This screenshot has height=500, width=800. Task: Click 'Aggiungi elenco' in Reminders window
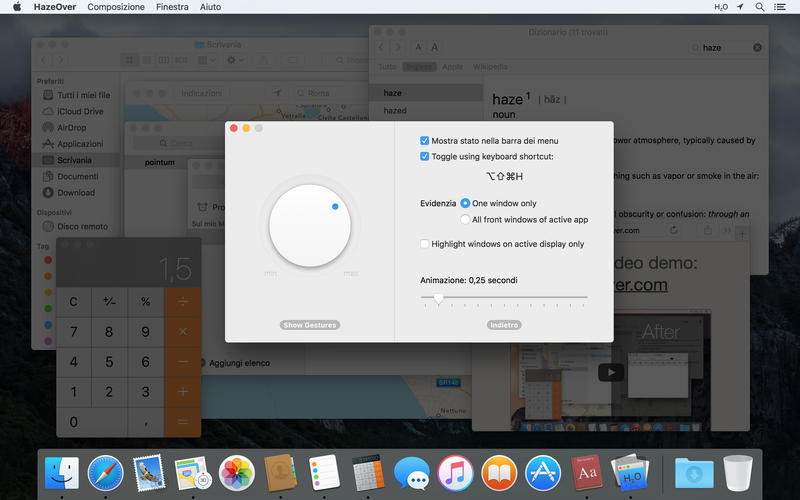click(x=239, y=363)
